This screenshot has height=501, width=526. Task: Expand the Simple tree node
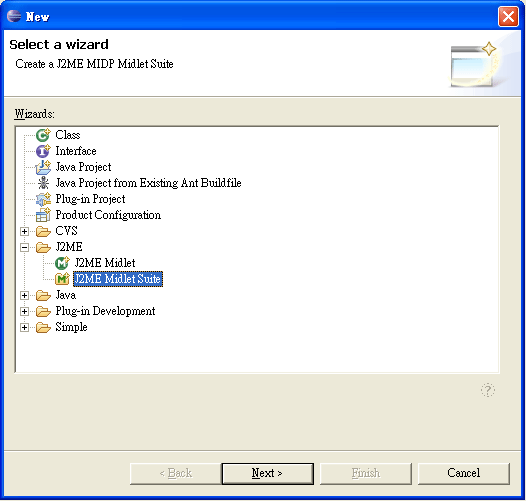[24, 327]
